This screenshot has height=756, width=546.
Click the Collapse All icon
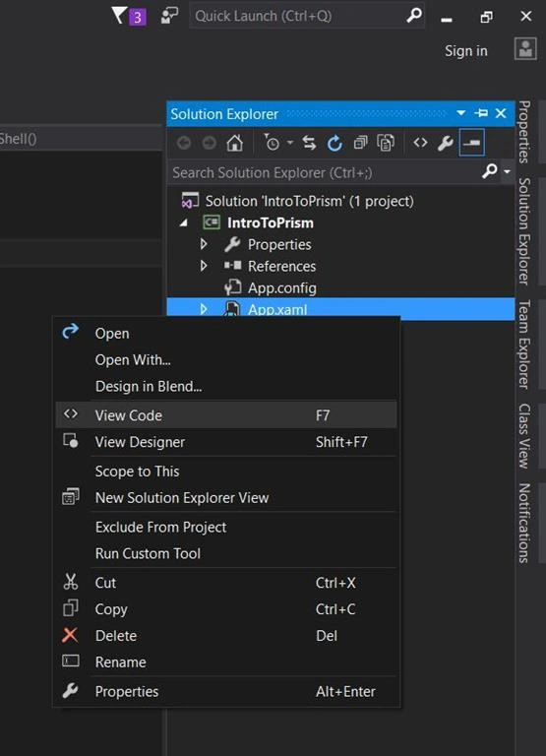coord(360,143)
